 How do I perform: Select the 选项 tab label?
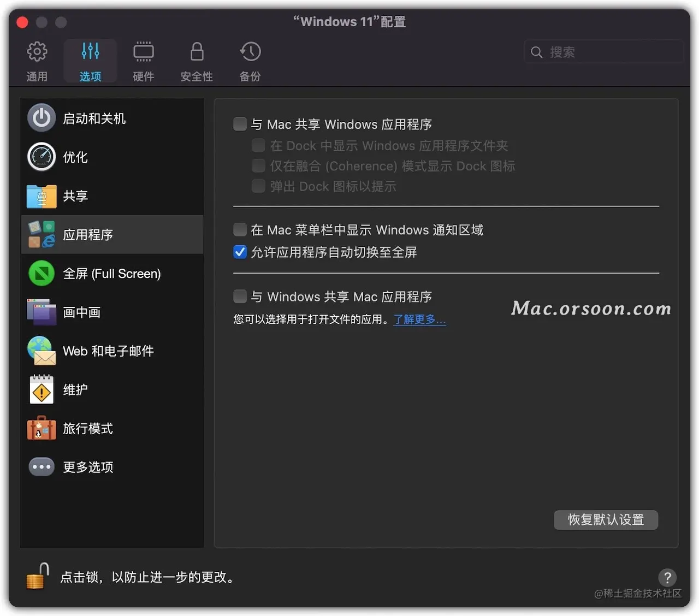[x=90, y=76]
